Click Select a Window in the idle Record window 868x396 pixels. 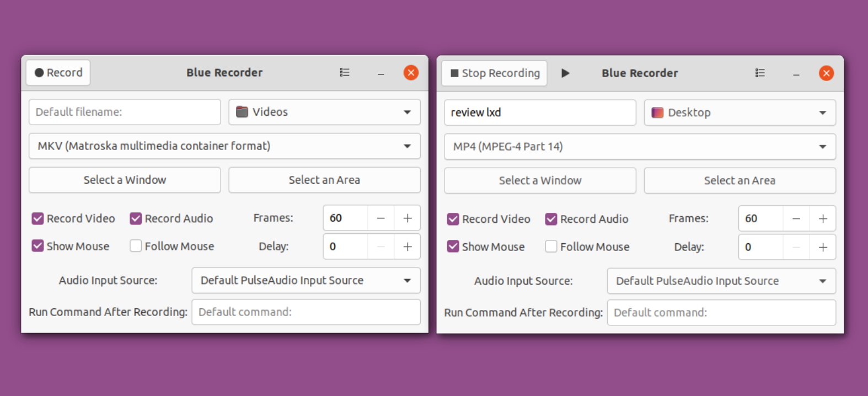[x=125, y=180]
